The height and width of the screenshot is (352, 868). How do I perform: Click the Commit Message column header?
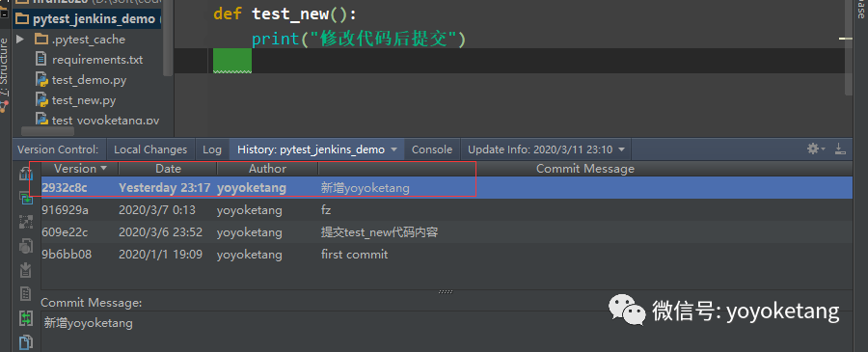[x=585, y=168]
